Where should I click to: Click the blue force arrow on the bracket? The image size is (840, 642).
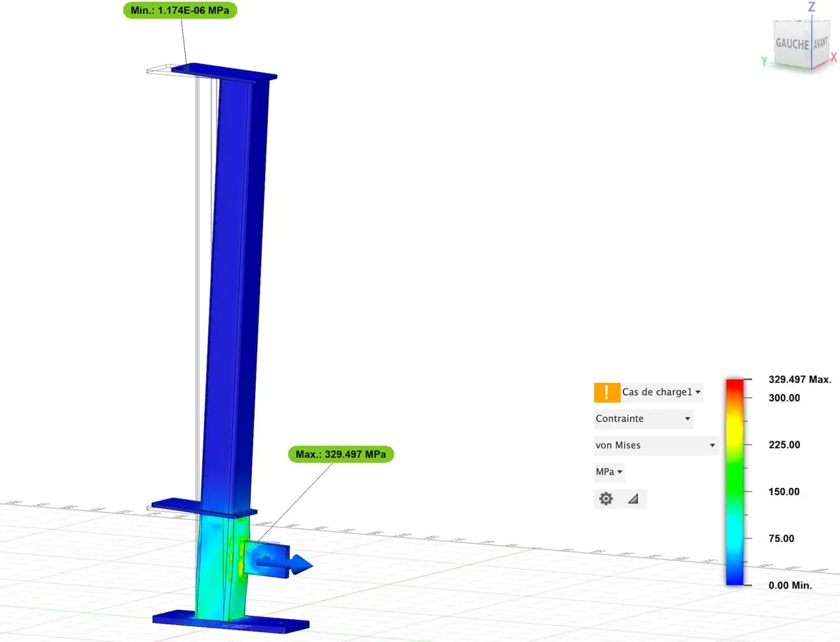tap(299, 564)
